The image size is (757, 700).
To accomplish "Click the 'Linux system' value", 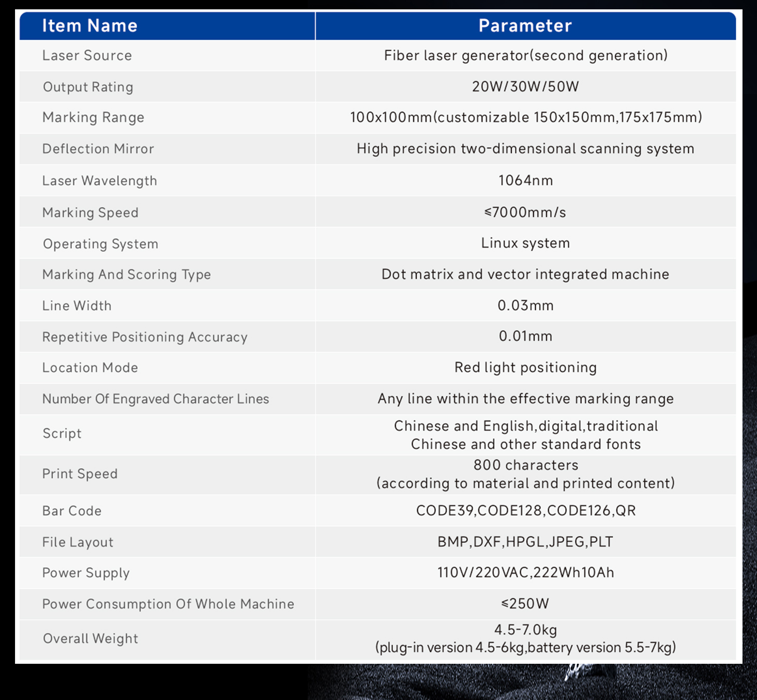I will click(525, 243).
